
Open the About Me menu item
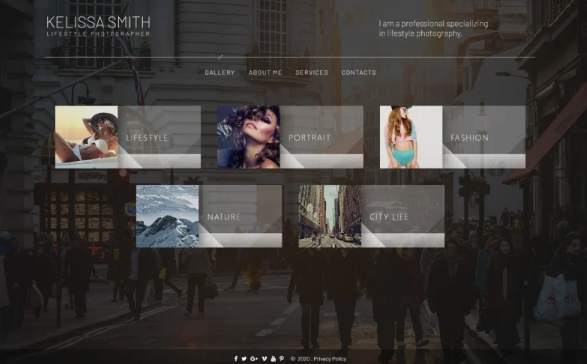pyautogui.click(x=265, y=73)
